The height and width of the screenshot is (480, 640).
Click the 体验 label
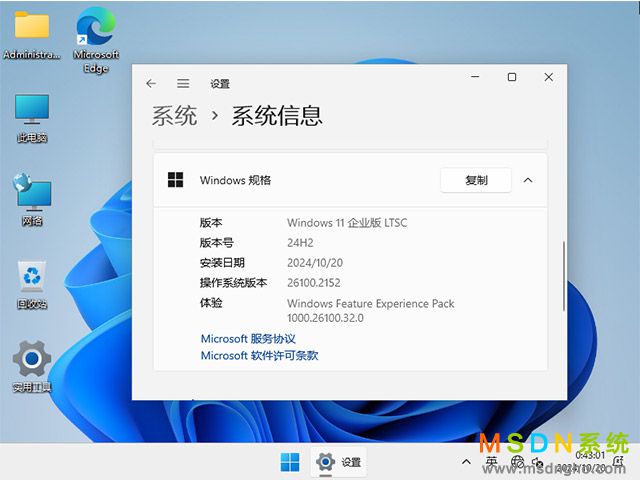(211, 303)
